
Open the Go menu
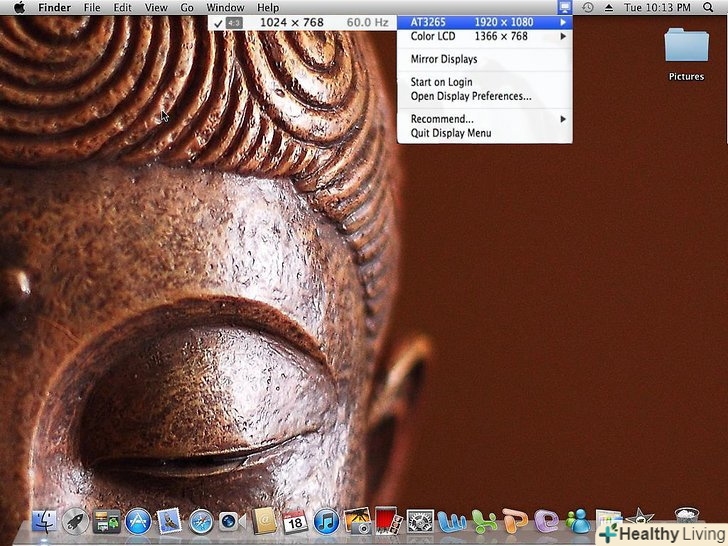pyautogui.click(x=187, y=7)
